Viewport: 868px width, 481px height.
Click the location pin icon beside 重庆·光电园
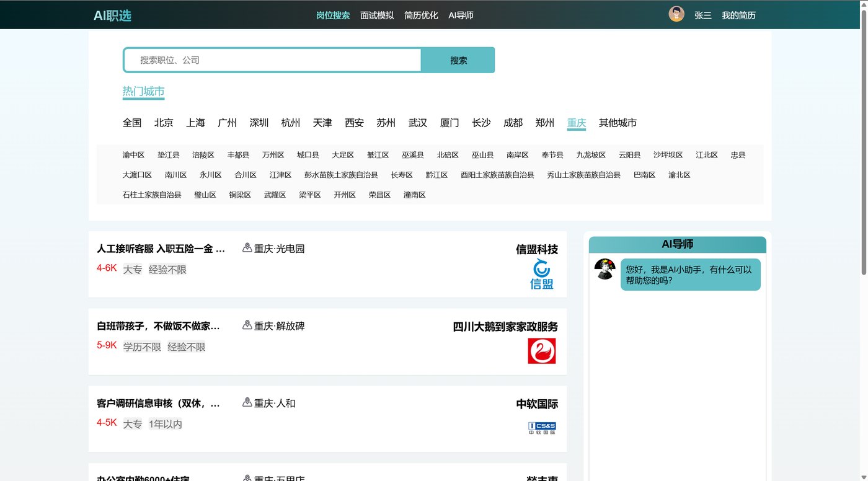click(x=247, y=248)
